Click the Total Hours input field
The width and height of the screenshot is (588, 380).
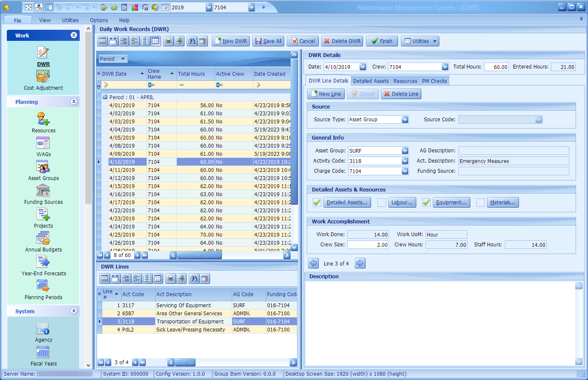(496, 67)
